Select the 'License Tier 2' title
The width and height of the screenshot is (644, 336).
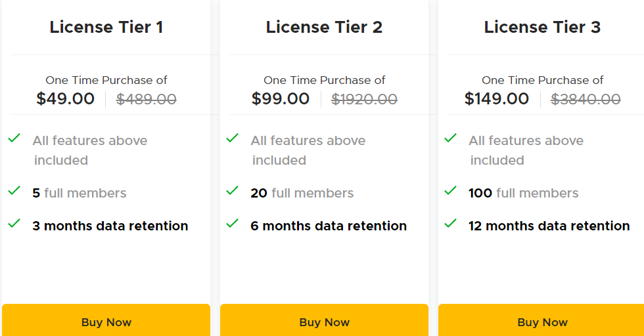324,27
